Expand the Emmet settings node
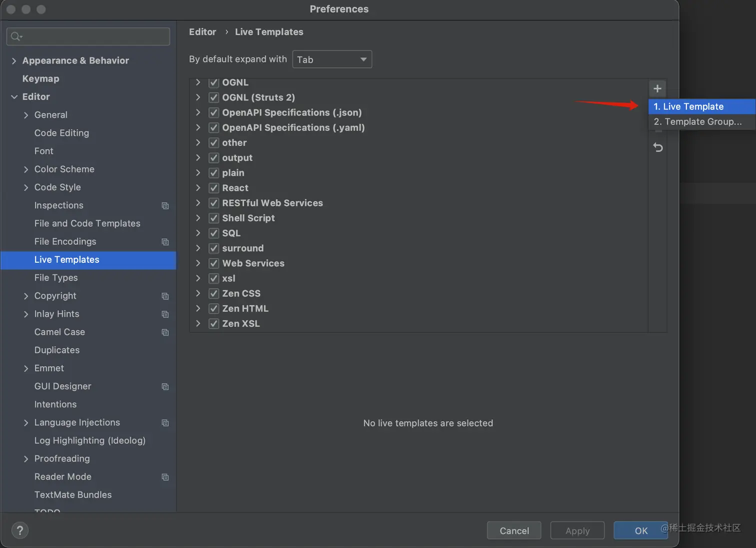Image resolution: width=756 pixels, height=548 pixels. tap(26, 368)
